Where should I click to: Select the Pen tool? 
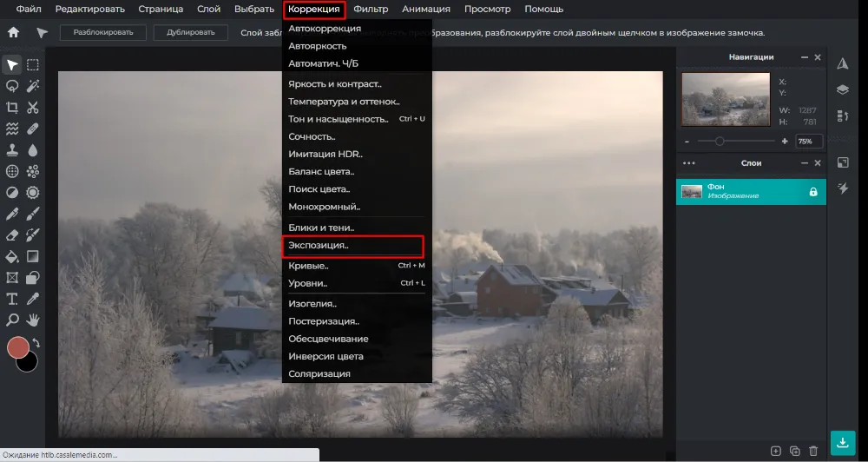click(11, 214)
